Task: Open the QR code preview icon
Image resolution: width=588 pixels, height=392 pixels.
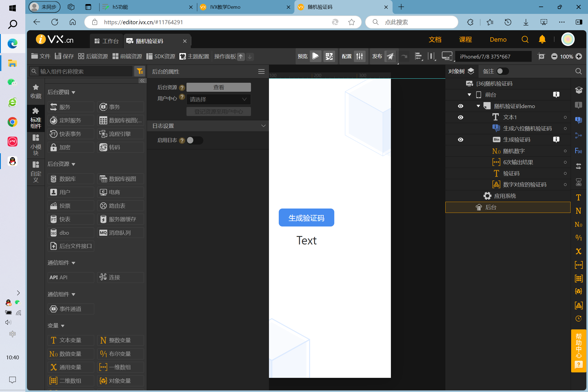Action: [329, 56]
